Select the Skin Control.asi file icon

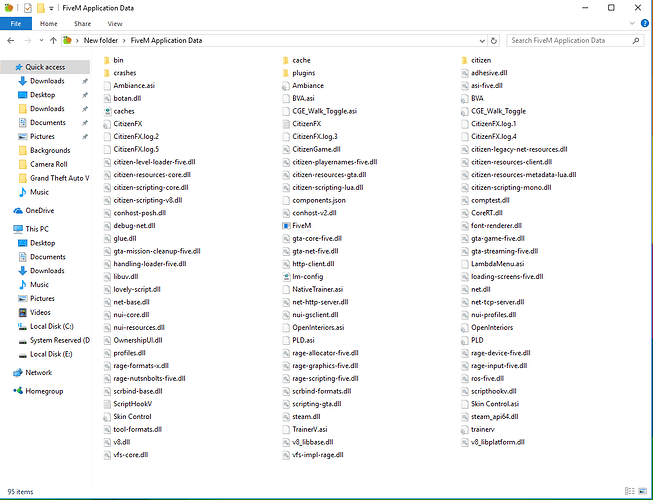click(464, 404)
